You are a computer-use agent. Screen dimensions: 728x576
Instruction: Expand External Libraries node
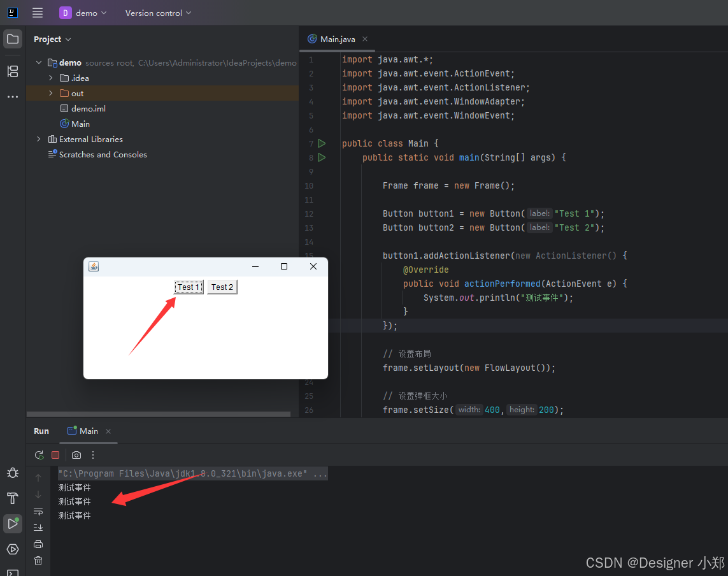pos(39,140)
